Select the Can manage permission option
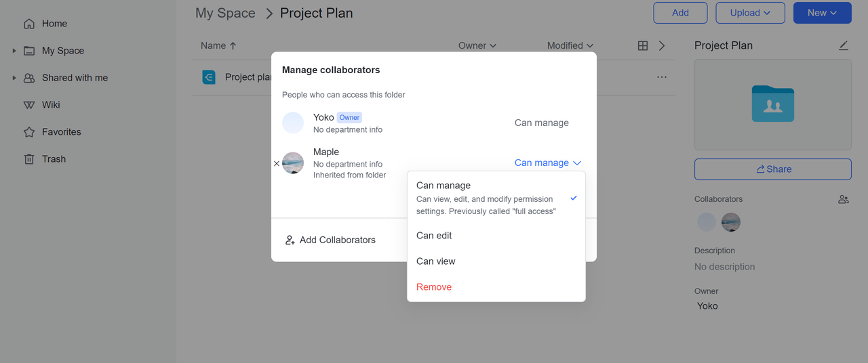This screenshot has width=868, height=363. [x=443, y=186]
